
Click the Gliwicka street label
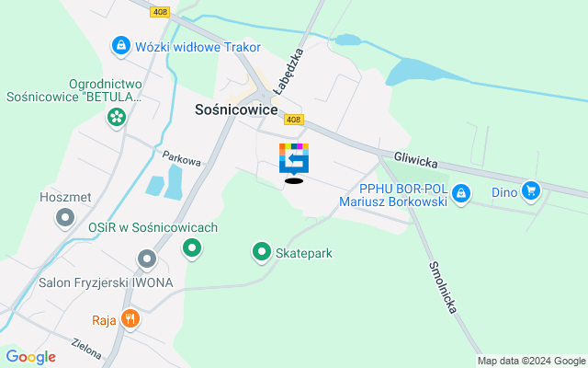point(415,160)
